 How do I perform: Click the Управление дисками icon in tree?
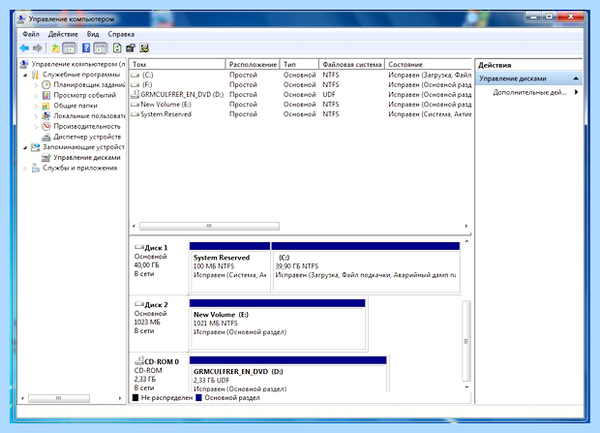[x=46, y=157]
